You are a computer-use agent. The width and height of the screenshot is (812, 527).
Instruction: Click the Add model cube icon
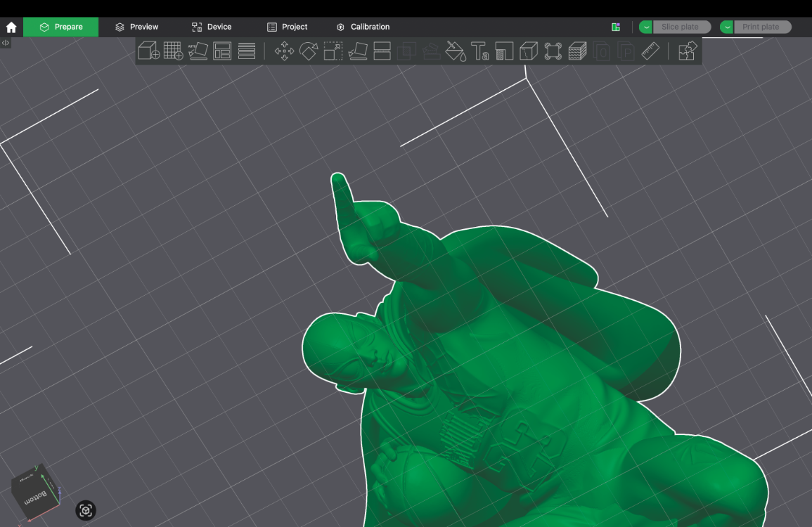148,51
